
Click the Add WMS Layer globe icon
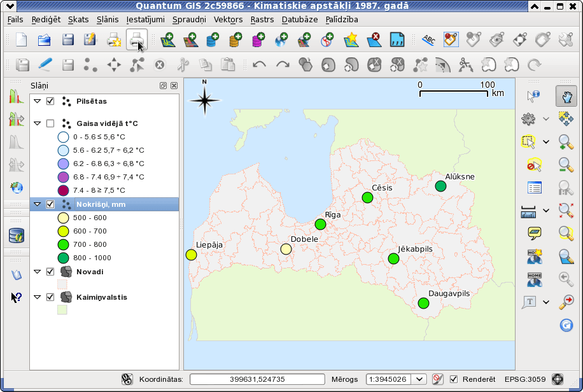(x=281, y=39)
